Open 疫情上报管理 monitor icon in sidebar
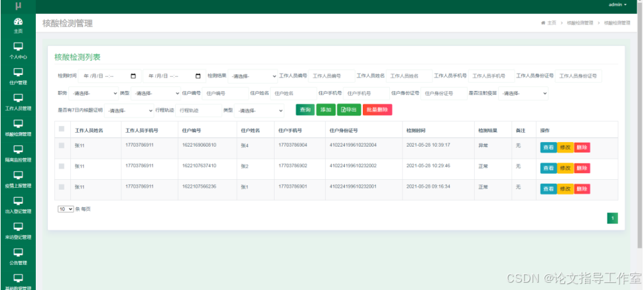Image resolution: width=644 pixels, height=290 pixels. pyautogui.click(x=18, y=175)
